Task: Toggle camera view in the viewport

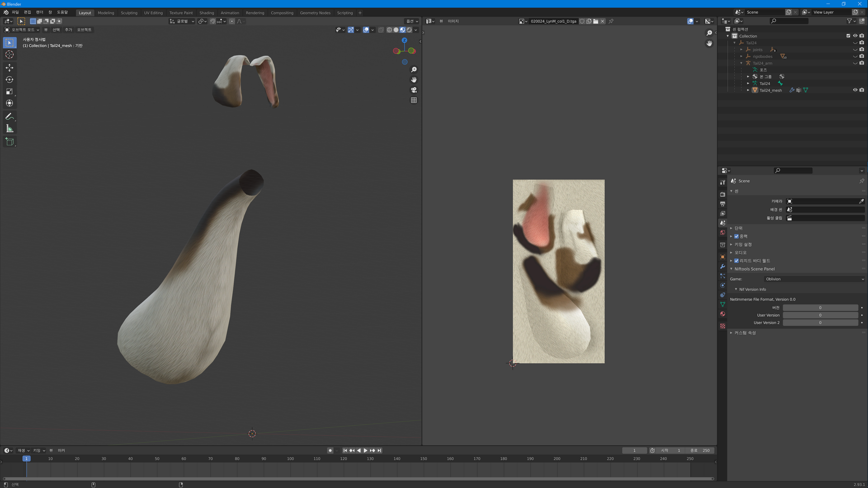Action: click(414, 90)
